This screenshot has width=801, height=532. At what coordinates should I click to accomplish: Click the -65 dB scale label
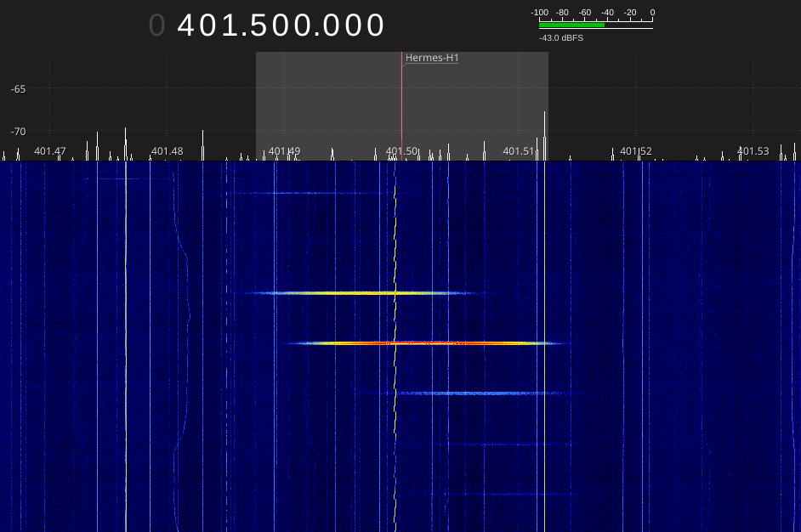pyautogui.click(x=19, y=89)
